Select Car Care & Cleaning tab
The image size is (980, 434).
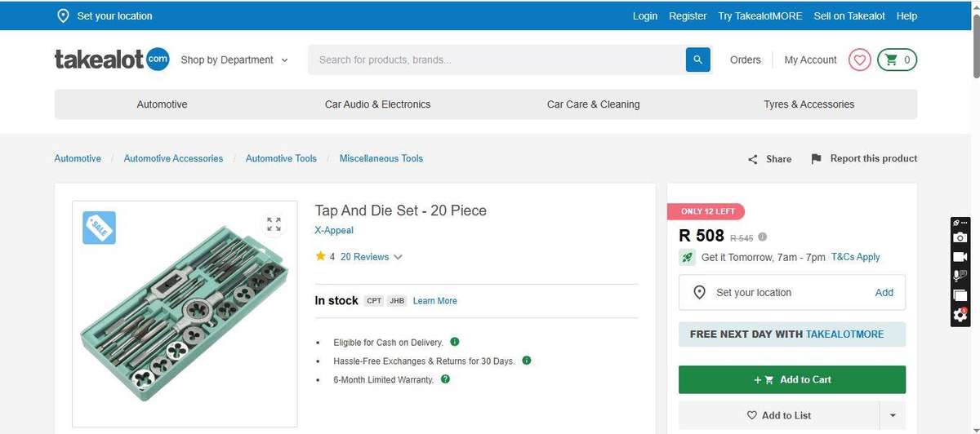(594, 104)
